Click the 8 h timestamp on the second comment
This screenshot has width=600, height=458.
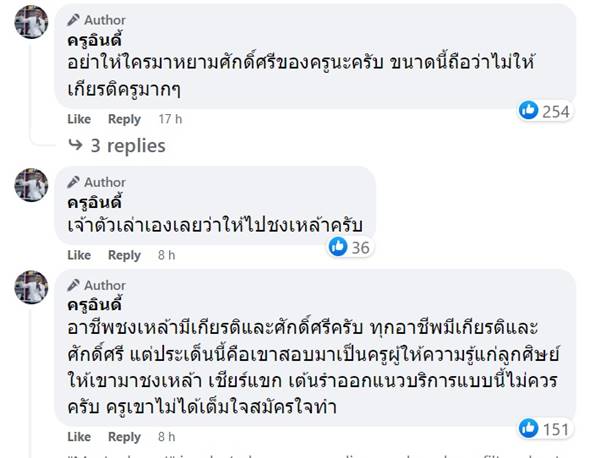point(167,255)
